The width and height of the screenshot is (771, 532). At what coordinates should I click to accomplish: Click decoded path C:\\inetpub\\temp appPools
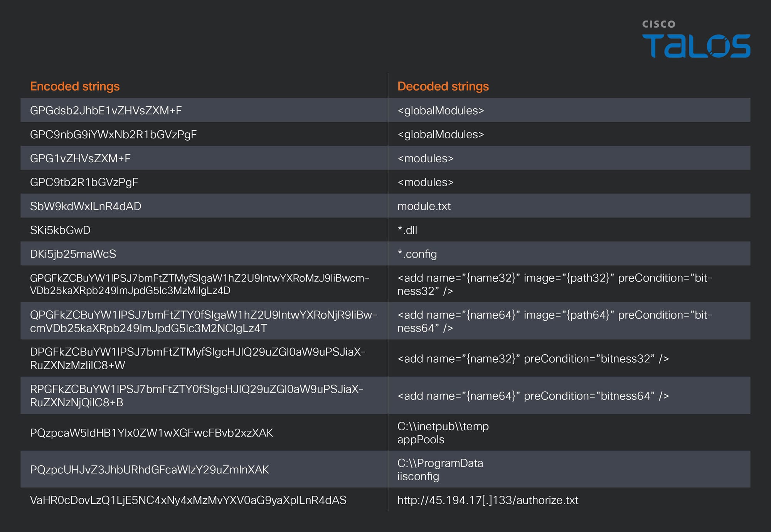pos(443,433)
